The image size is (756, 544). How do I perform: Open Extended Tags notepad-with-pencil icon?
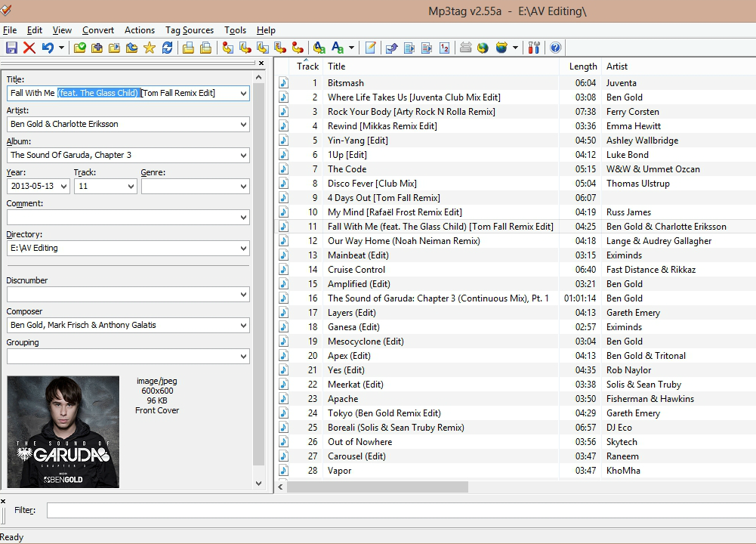point(370,48)
